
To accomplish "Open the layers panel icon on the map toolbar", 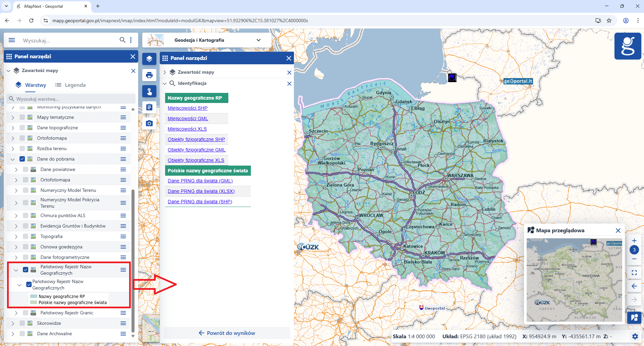I will [149, 59].
